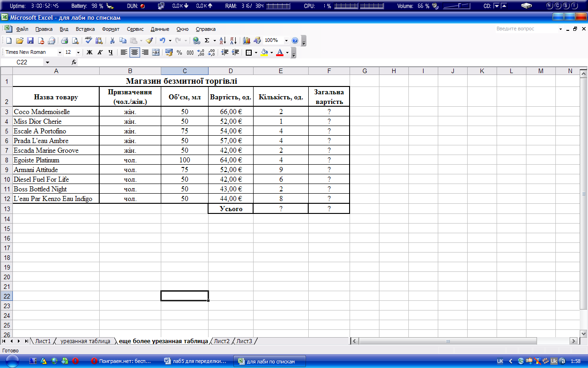Image resolution: width=588 pixels, height=368 pixels.
Task: Click next sheet tab scroll arrow
Action: click(x=19, y=341)
